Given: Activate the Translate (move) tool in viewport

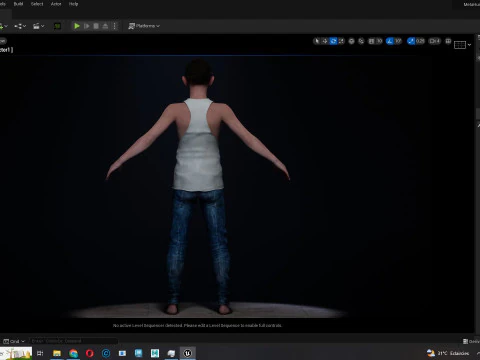Looking at the screenshot, I should [325, 41].
